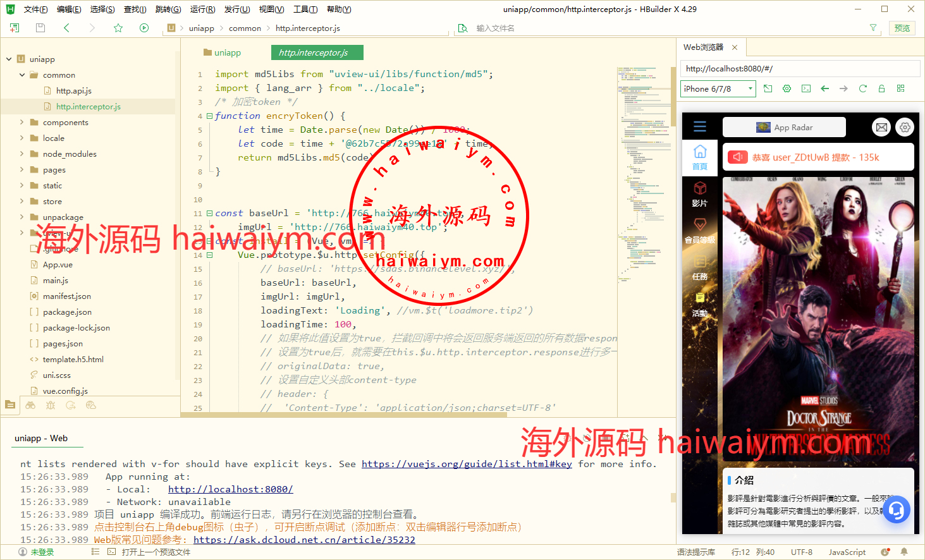Viewport: 925px width, 560px height.
Task: Click the Doctor Strange poster in preview
Action: coord(819,319)
